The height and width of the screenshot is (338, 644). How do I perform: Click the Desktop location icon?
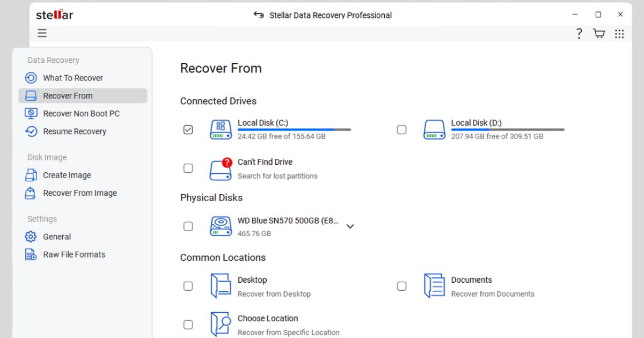click(221, 286)
